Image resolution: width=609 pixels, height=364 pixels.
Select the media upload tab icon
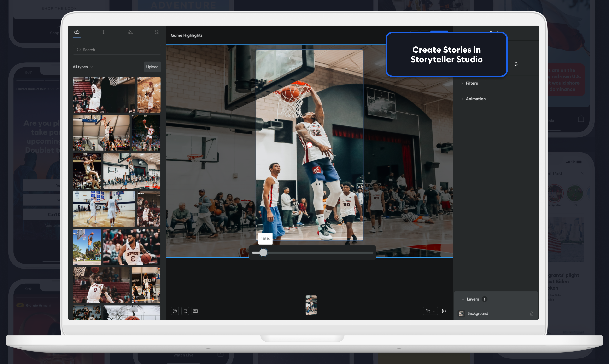pyautogui.click(x=77, y=32)
